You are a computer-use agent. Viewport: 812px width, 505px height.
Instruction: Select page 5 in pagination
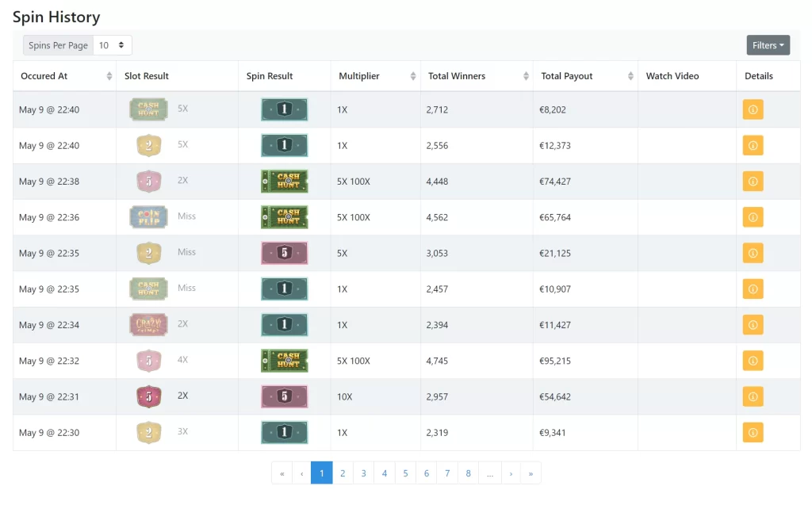tap(405, 473)
